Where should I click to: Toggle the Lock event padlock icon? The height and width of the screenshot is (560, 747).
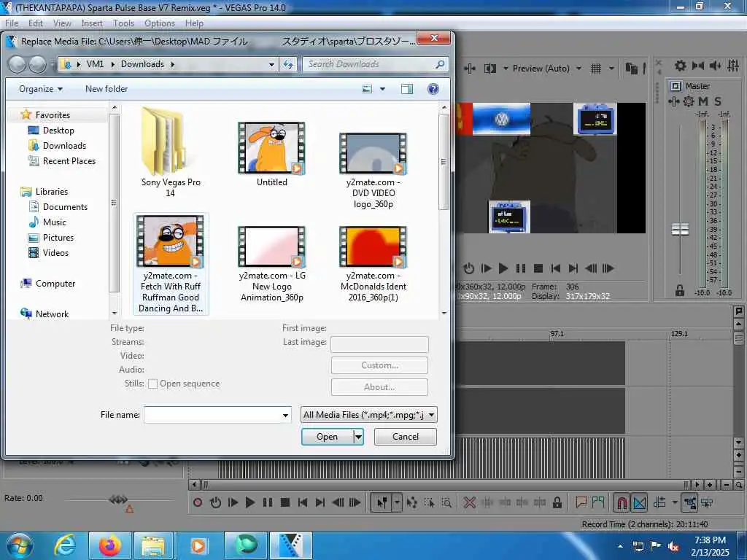[557, 502]
